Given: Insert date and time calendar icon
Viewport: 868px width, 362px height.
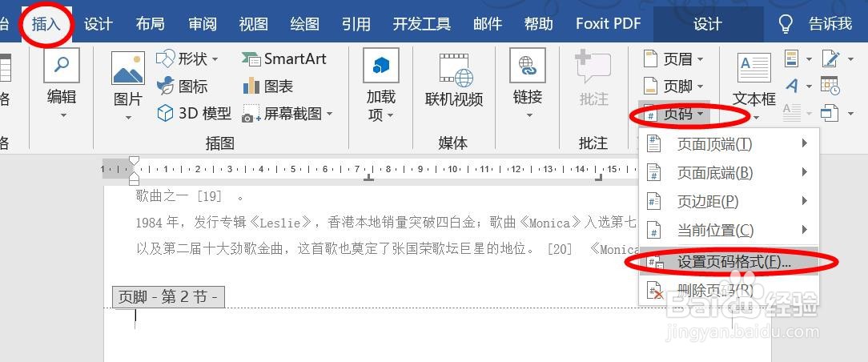Looking at the screenshot, I should click(x=830, y=86).
